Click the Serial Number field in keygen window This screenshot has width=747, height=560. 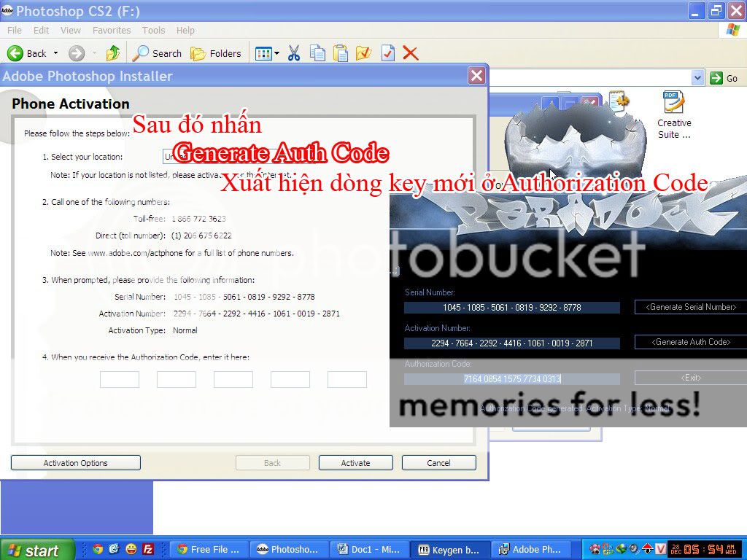pyautogui.click(x=511, y=308)
